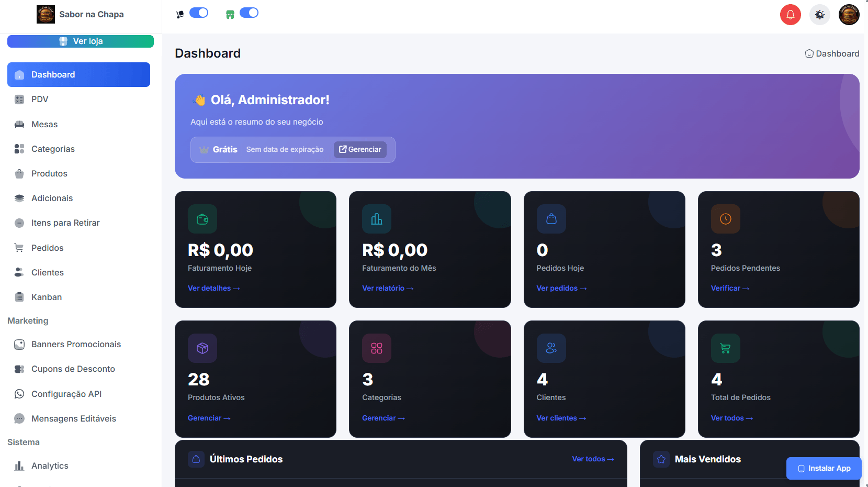868x487 pixels.
Task: Follow the Ver relatório link
Action: tap(388, 288)
